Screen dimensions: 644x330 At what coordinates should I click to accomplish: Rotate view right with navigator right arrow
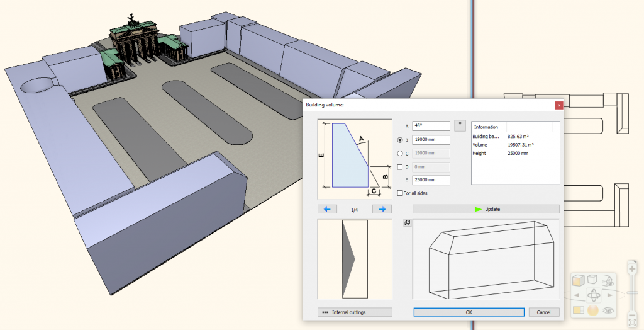(610, 295)
